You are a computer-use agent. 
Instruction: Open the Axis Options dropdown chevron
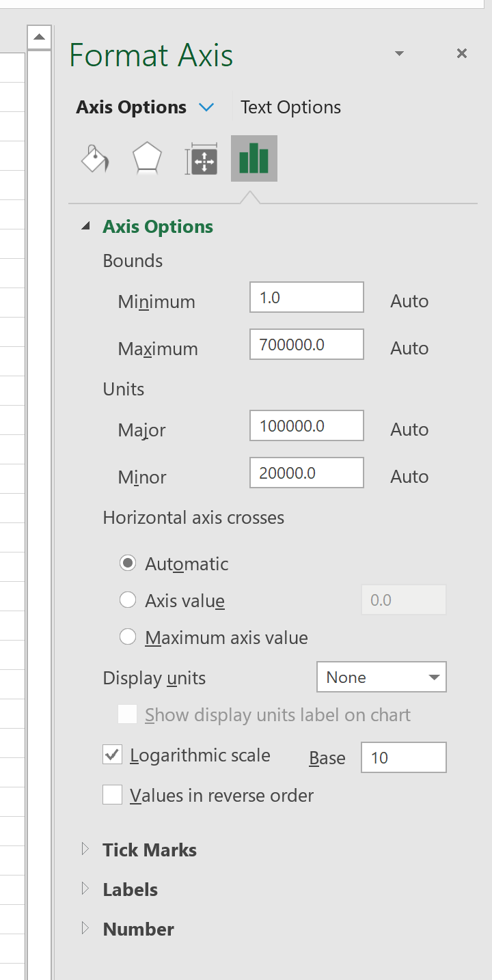point(206,107)
